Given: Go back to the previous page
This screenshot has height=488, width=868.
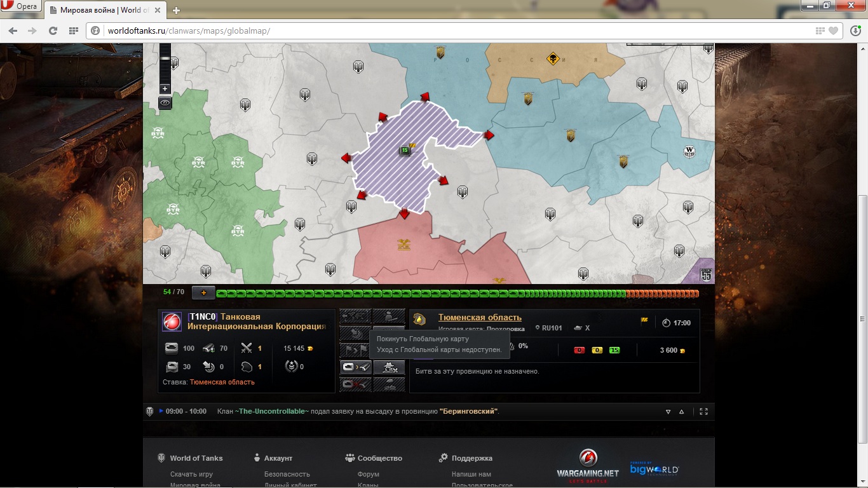Looking at the screenshot, I should pyautogui.click(x=13, y=30).
